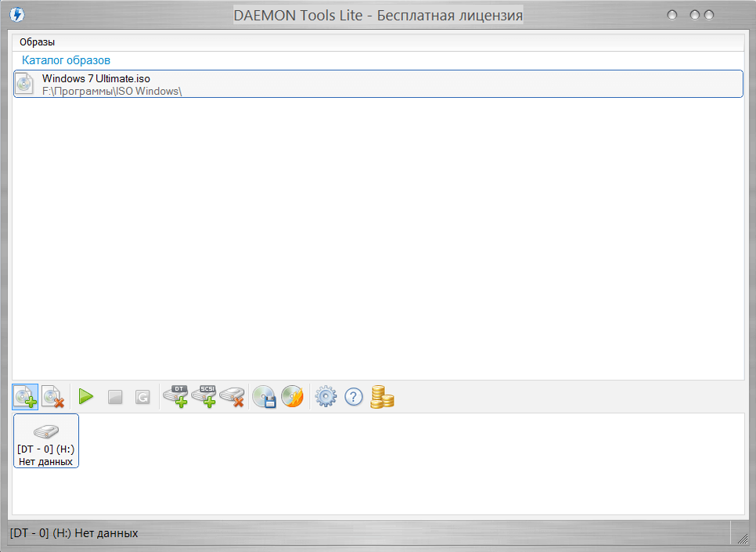
Task: Click the disc file icon beside Windows 7 Ultimate.iso
Action: click(24, 84)
